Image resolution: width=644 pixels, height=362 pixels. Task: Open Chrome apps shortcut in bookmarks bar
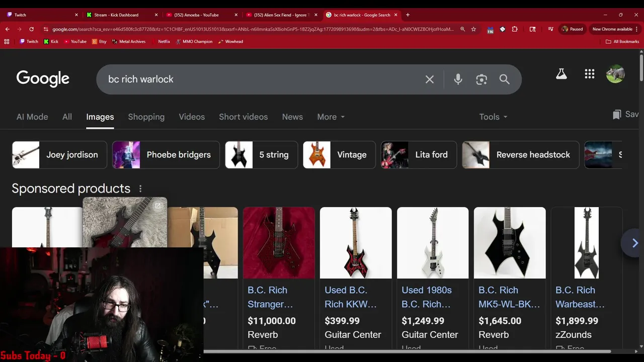(7, 42)
